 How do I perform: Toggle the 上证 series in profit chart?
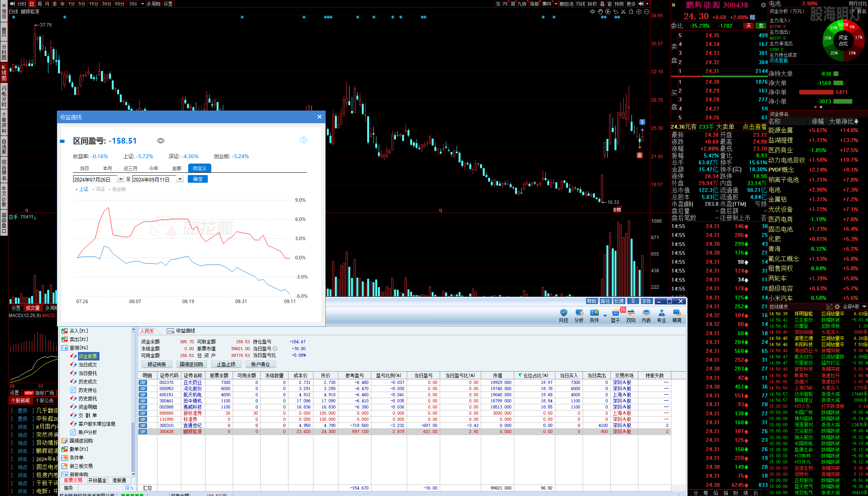tap(82, 189)
